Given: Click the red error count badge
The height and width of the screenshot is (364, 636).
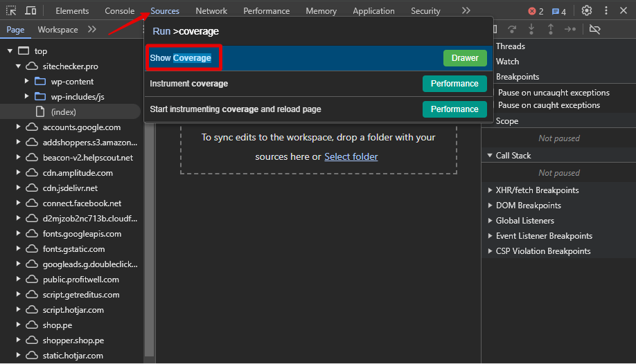Looking at the screenshot, I should (x=536, y=11).
